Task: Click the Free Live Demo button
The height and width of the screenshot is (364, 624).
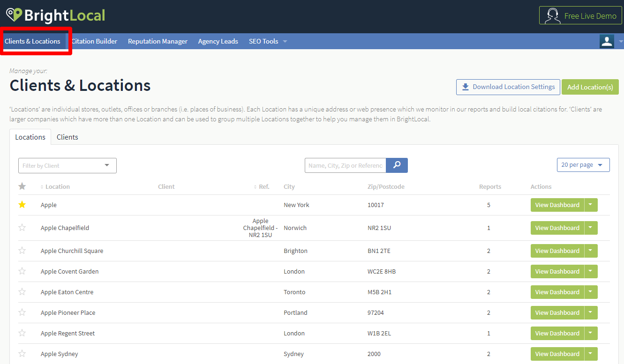Action: [x=580, y=15]
